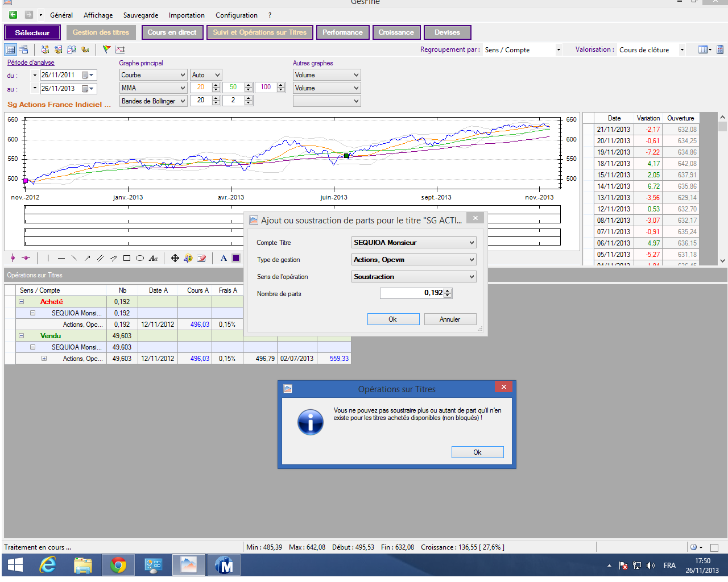Click the table grid view icon
Screen dimensions: 728x582
tap(10, 49)
